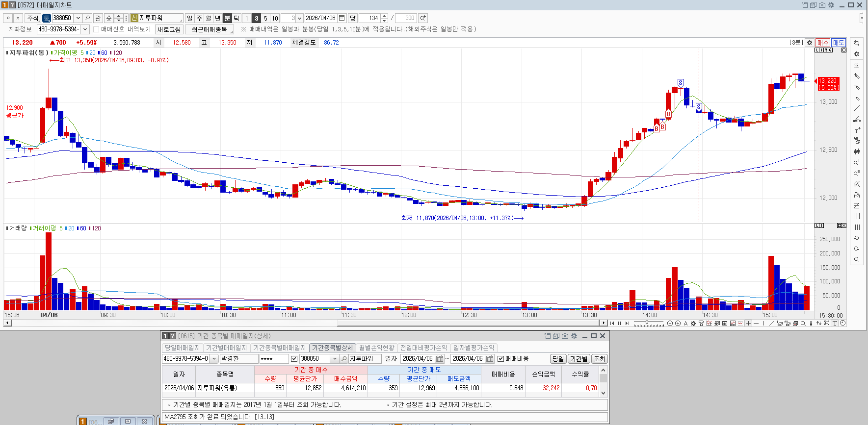Click the double-chevron expand toolbar button
868x425 pixels.
8,18
